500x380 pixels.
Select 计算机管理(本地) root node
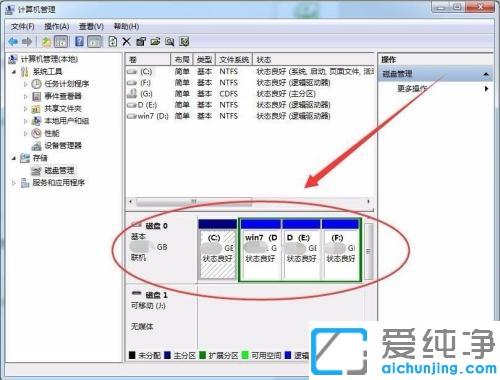[x=49, y=59]
